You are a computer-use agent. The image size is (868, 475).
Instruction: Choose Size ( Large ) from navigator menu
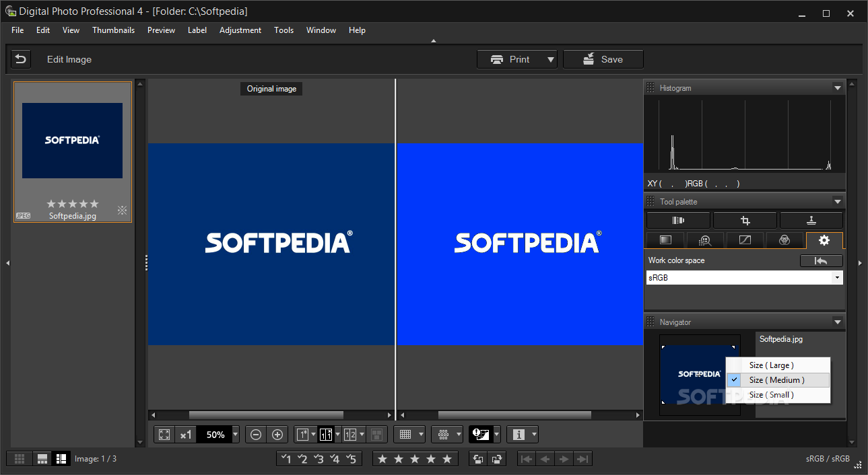(778, 365)
